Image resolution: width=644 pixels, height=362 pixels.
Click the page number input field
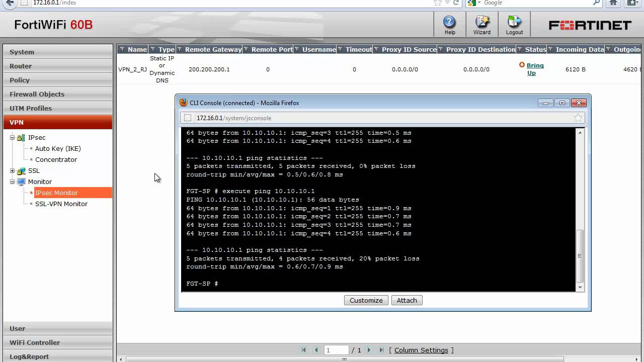[337, 350]
